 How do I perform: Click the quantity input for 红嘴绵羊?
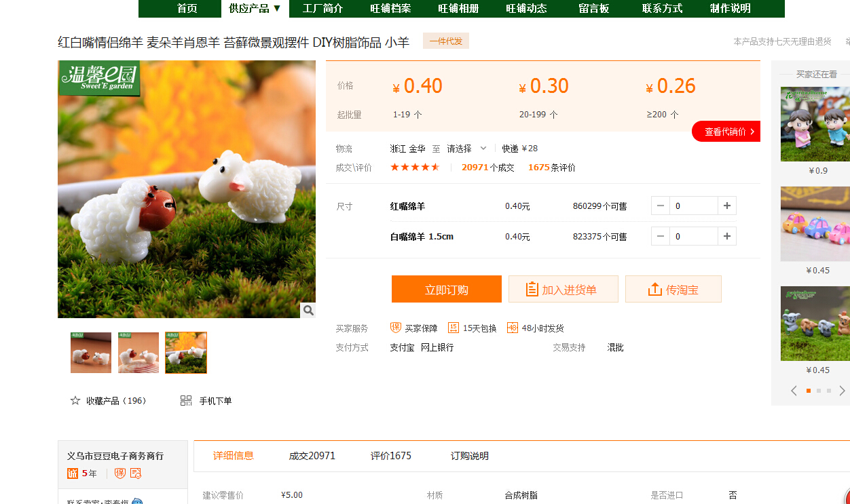click(693, 206)
